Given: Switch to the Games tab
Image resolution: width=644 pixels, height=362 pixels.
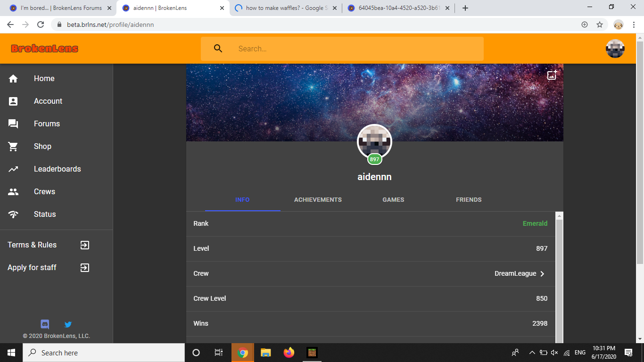Looking at the screenshot, I should (x=393, y=200).
